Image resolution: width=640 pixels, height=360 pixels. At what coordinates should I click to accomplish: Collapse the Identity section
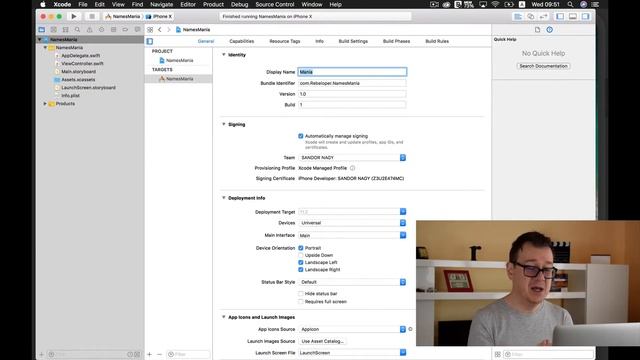pyautogui.click(x=224, y=54)
